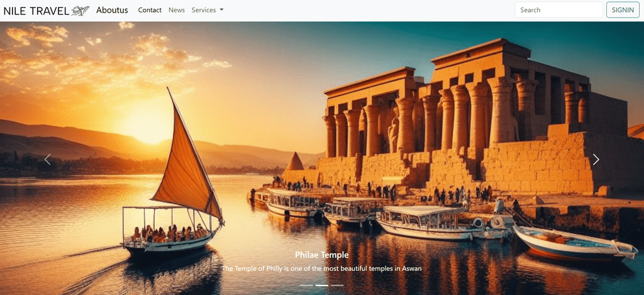Go to the previous carousel slide

point(48,159)
